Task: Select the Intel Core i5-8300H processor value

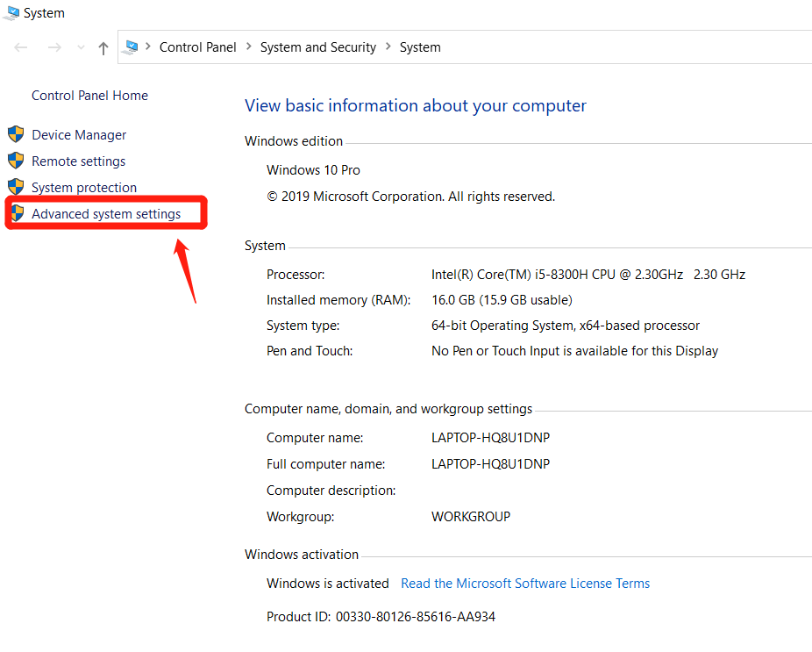Action: point(588,274)
